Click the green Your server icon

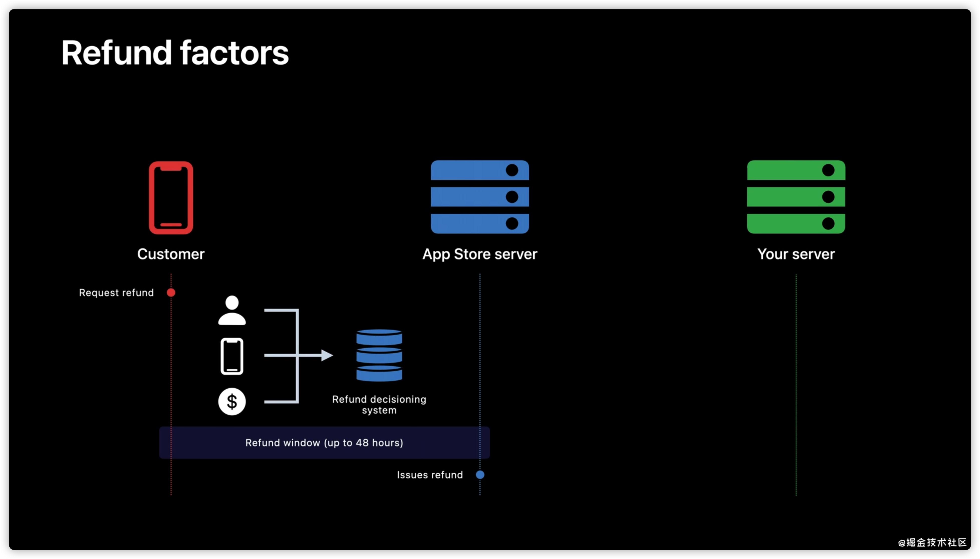(x=796, y=197)
